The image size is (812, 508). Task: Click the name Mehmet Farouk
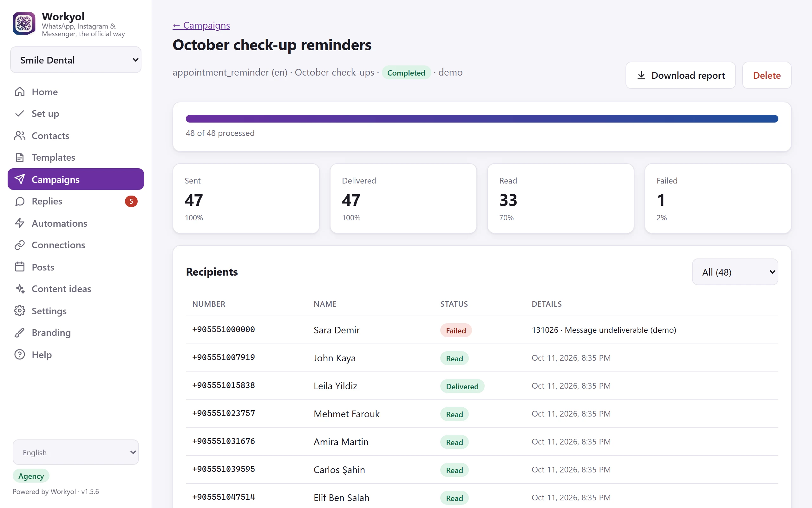[x=347, y=414]
